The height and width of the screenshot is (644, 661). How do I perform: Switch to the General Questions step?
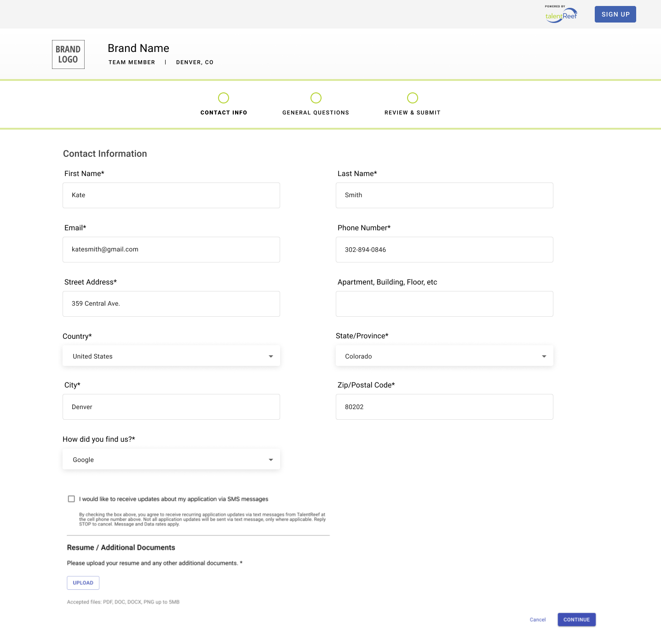[x=316, y=112]
